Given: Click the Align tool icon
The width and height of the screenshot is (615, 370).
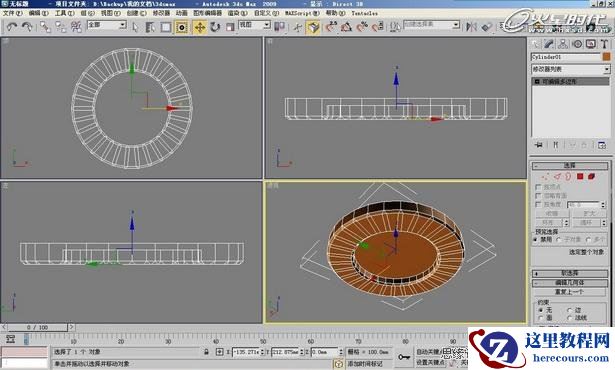Looking at the screenshot, I should [x=487, y=27].
